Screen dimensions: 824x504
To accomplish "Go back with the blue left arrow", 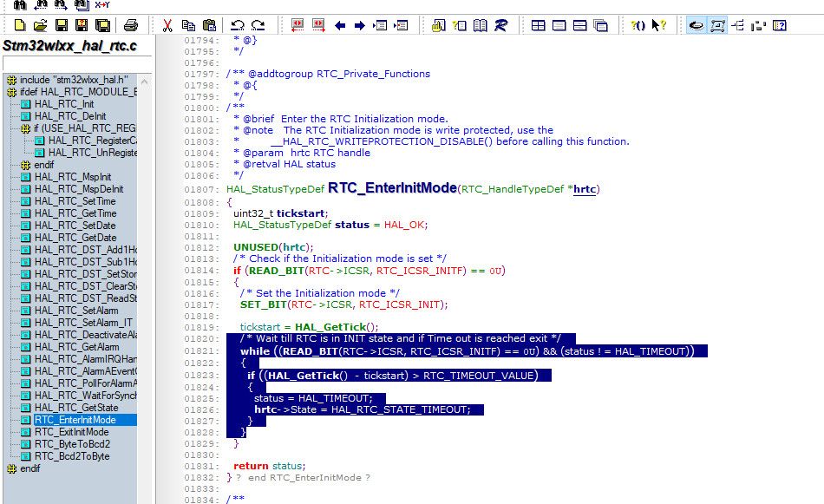I will (340, 25).
